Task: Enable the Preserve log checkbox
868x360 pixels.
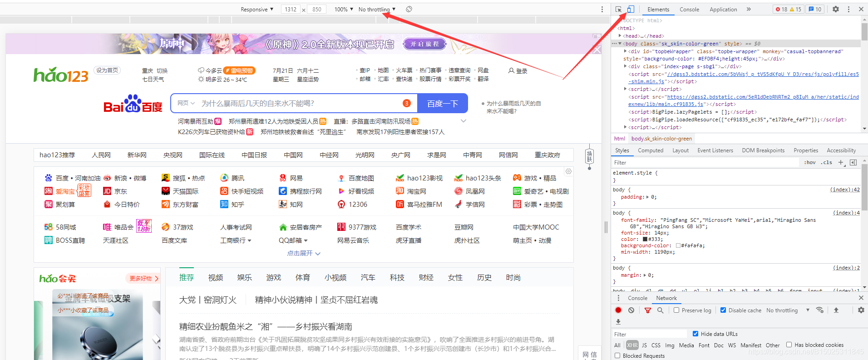Action: click(676, 310)
